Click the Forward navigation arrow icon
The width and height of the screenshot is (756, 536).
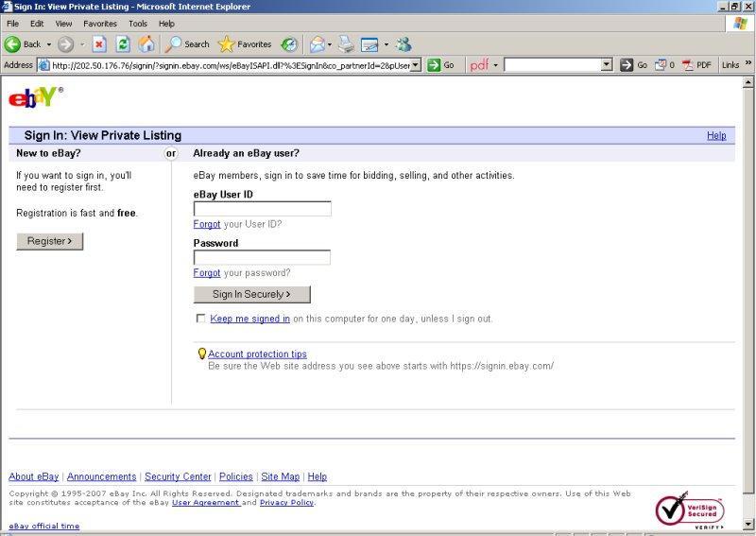65,44
